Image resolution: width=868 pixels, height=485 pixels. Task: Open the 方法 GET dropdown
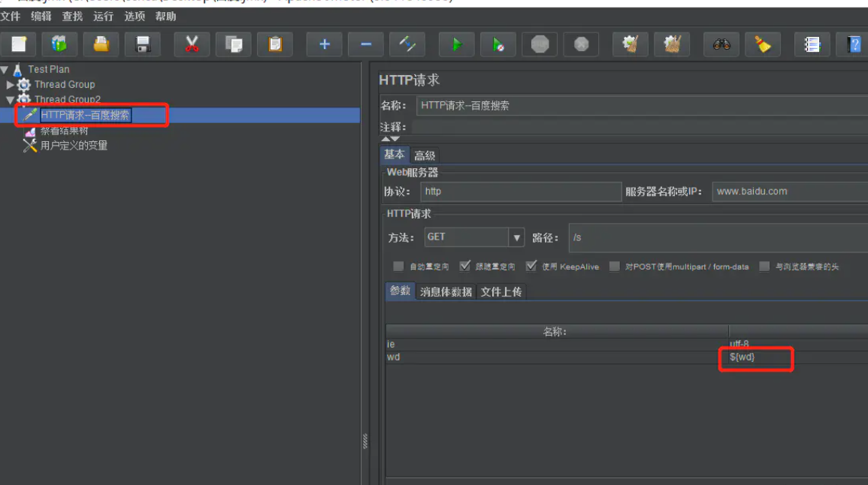click(x=516, y=237)
